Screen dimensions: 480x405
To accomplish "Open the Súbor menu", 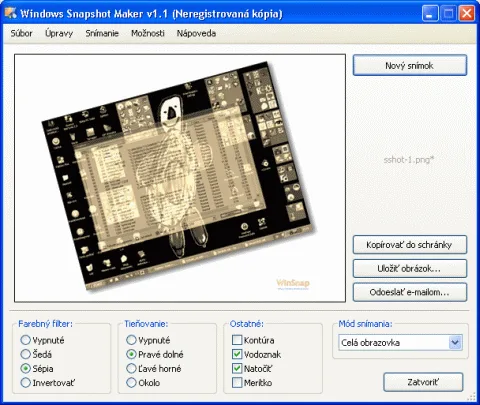I will pos(22,33).
